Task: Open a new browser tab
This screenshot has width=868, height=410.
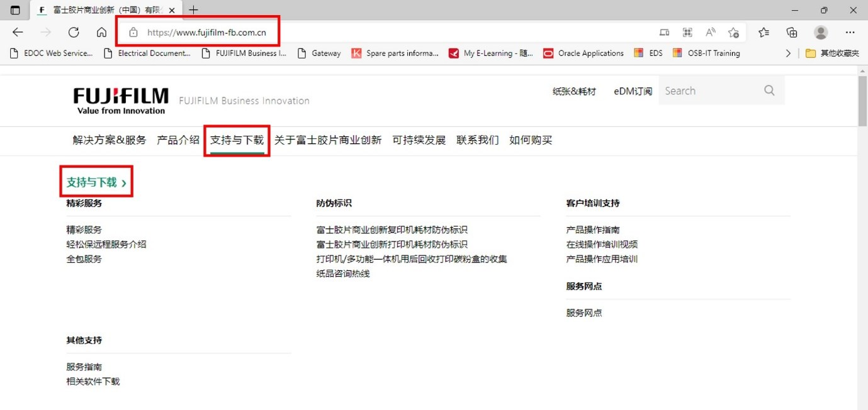Action: [x=193, y=10]
